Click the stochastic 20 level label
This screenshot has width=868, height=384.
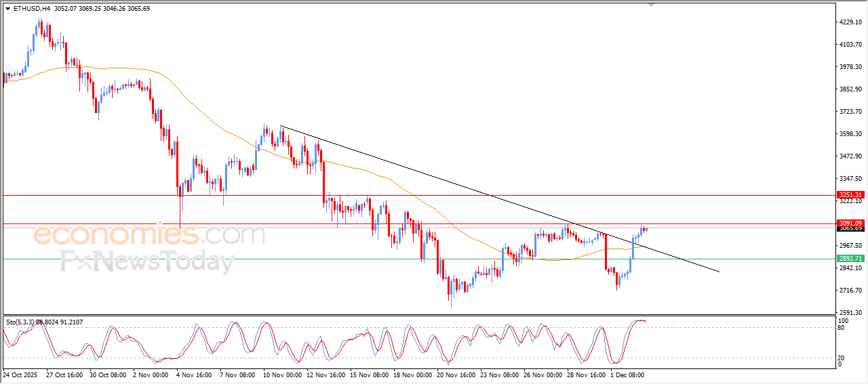click(842, 357)
